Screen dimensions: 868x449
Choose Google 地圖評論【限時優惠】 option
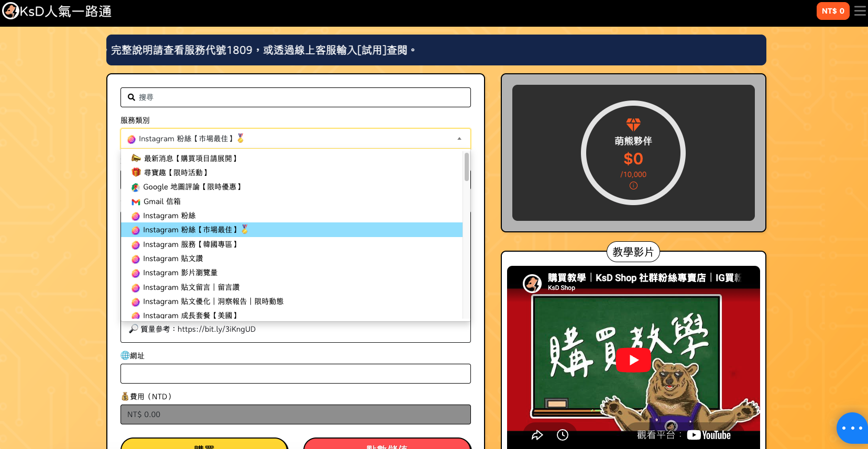pos(292,187)
